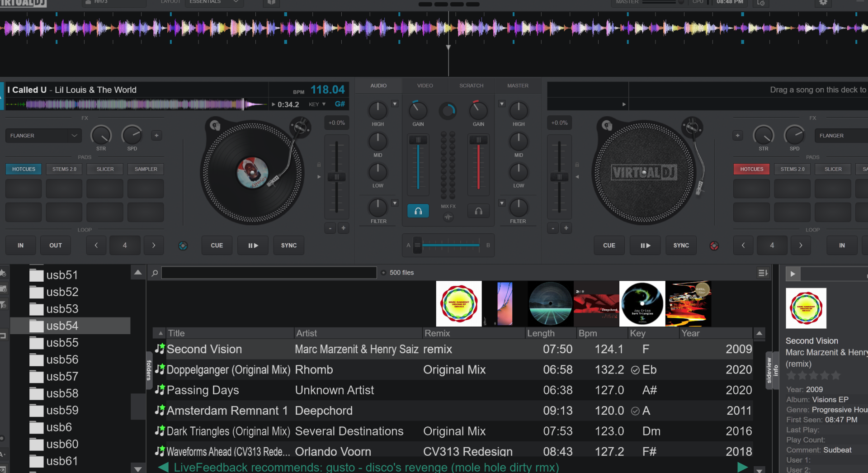Viewport: 868px width, 473px height.
Task: Click the file search input field
Action: coord(269,273)
